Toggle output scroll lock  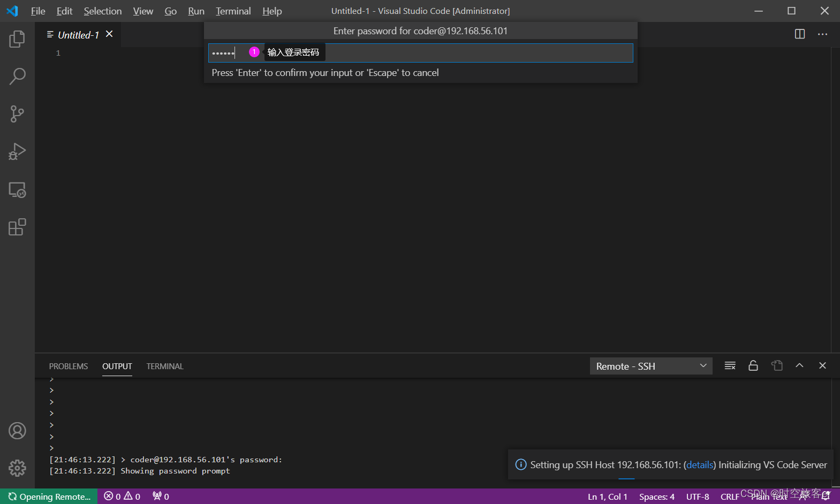[753, 366]
